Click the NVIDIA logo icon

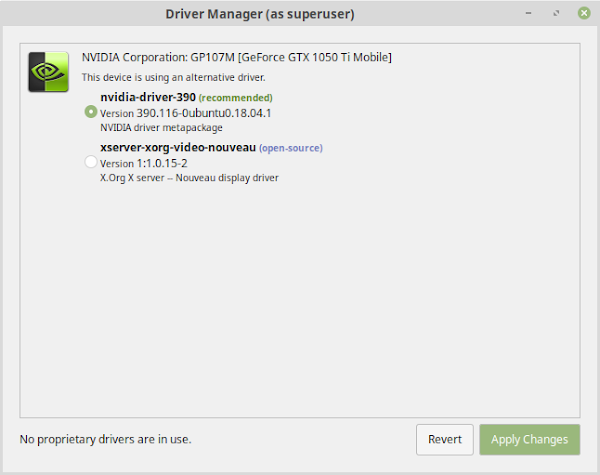49,72
